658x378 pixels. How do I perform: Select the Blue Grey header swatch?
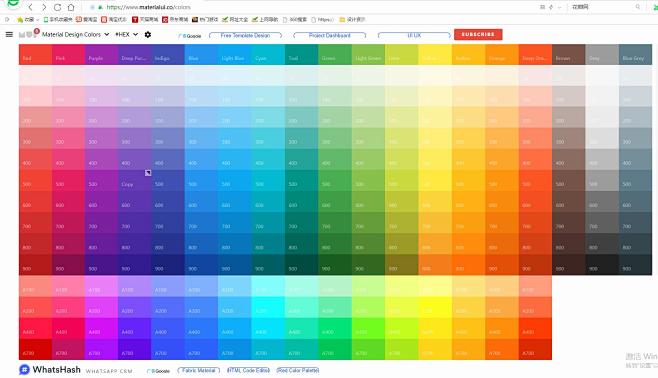(x=635, y=55)
